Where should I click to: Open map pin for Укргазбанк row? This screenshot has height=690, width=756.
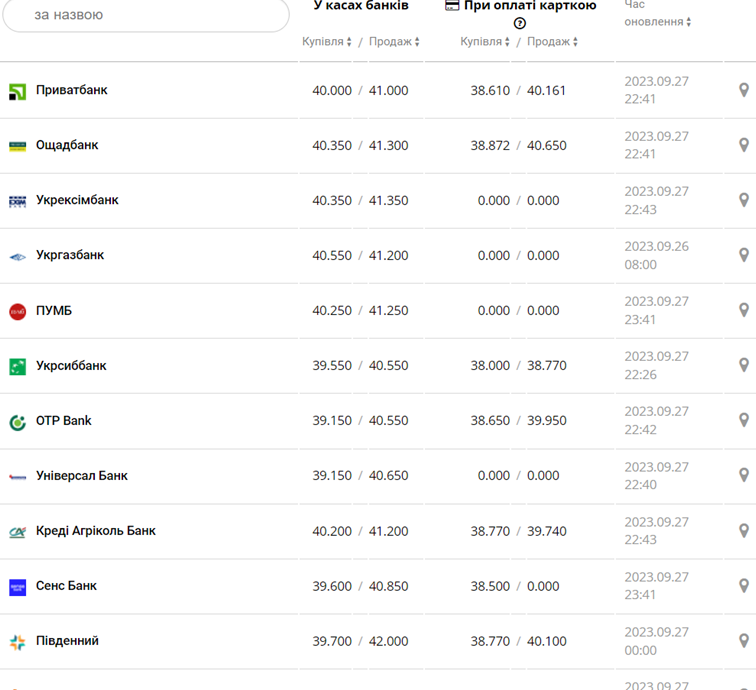743,256
